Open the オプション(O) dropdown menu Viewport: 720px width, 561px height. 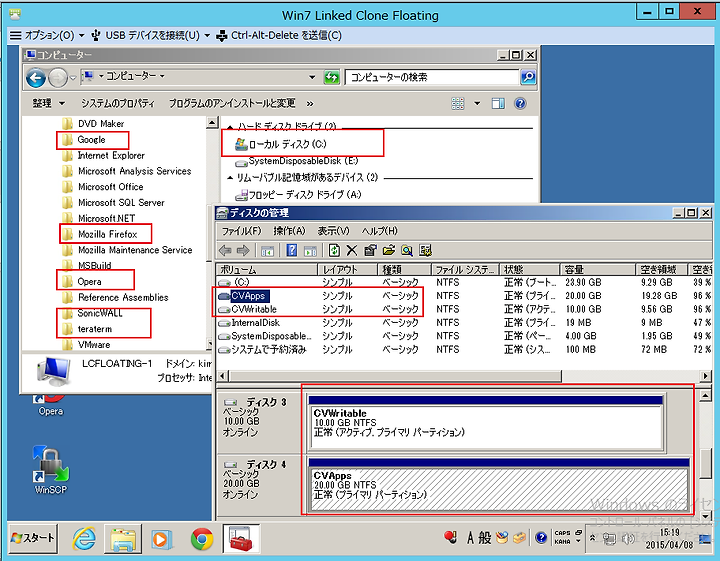click(47, 35)
